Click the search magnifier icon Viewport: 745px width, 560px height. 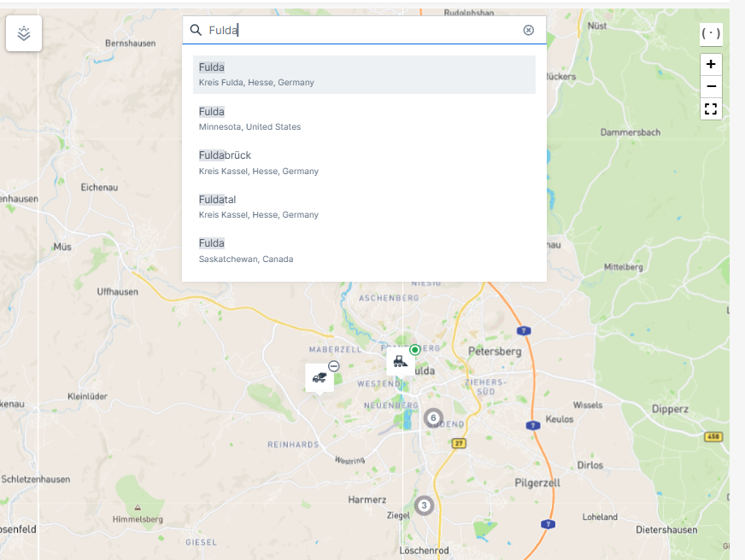pyautogui.click(x=196, y=30)
